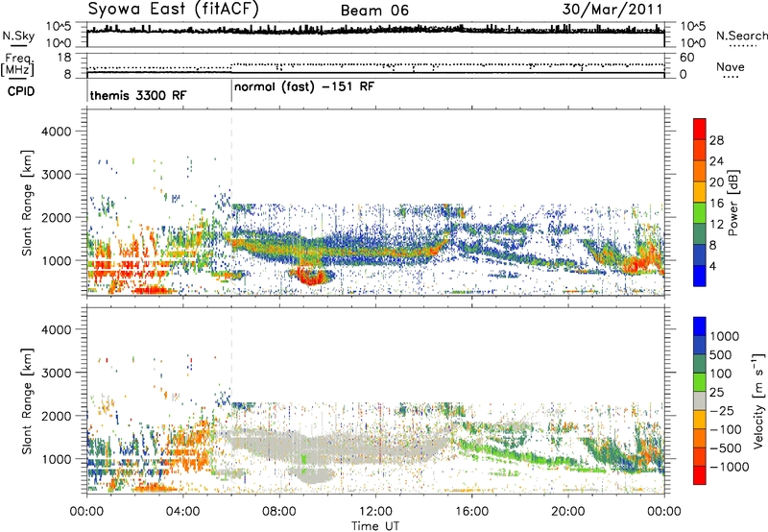Click velocity colorbar value -1000
768x532 pixels.
[x=729, y=467]
